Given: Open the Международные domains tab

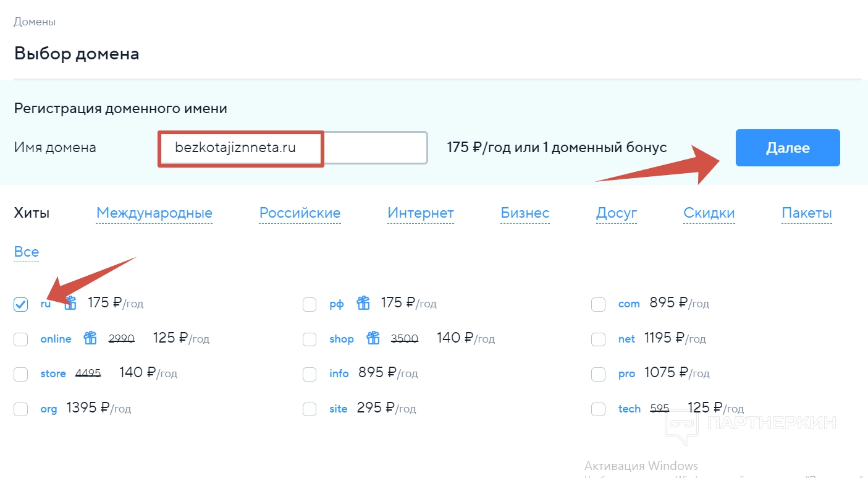Looking at the screenshot, I should click(x=154, y=213).
